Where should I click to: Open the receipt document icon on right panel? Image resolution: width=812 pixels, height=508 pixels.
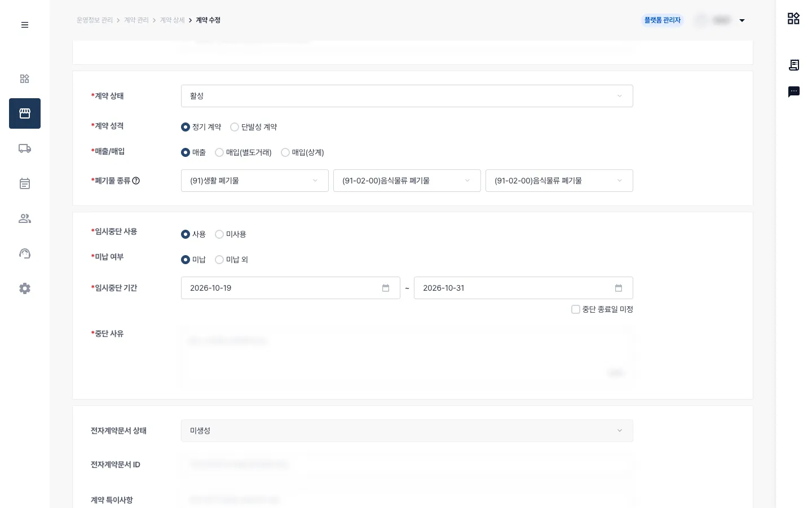(x=794, y=65)
